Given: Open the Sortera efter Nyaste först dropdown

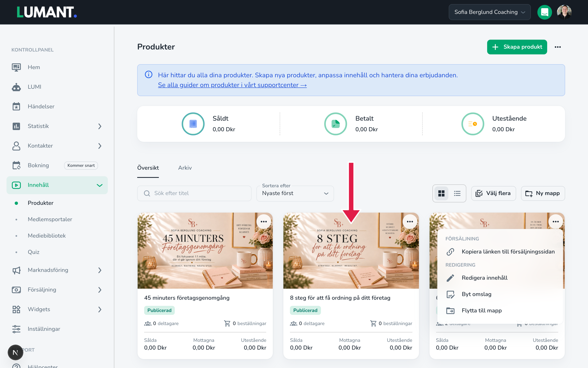Looking at the screenshot, I should (295, 193).
